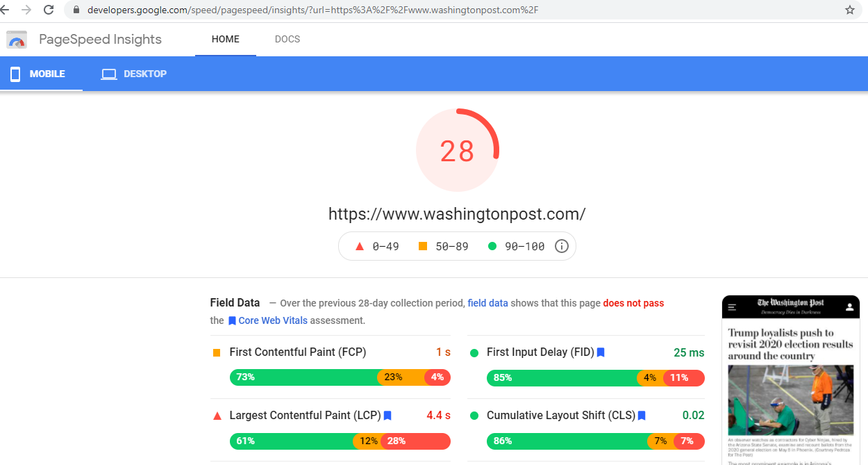Click the user profile icon in preview
The height and width of the screenshot is (465, 868).
(849, 307)
